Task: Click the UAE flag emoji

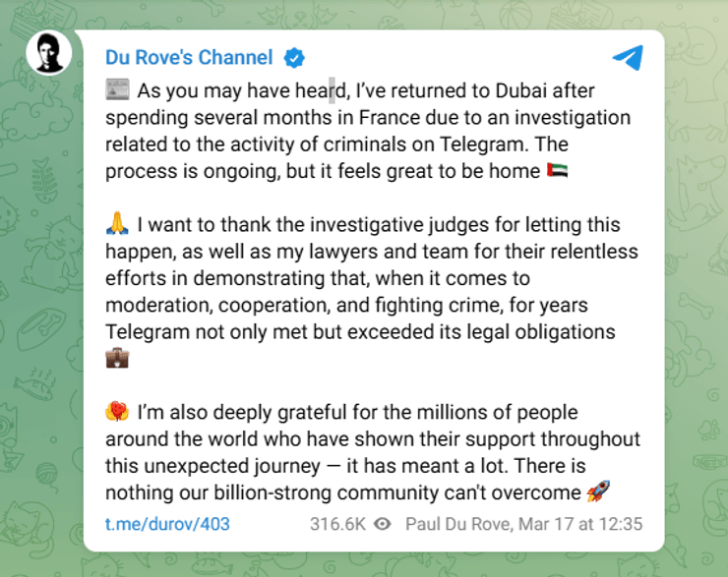Action: pos(557,172)
